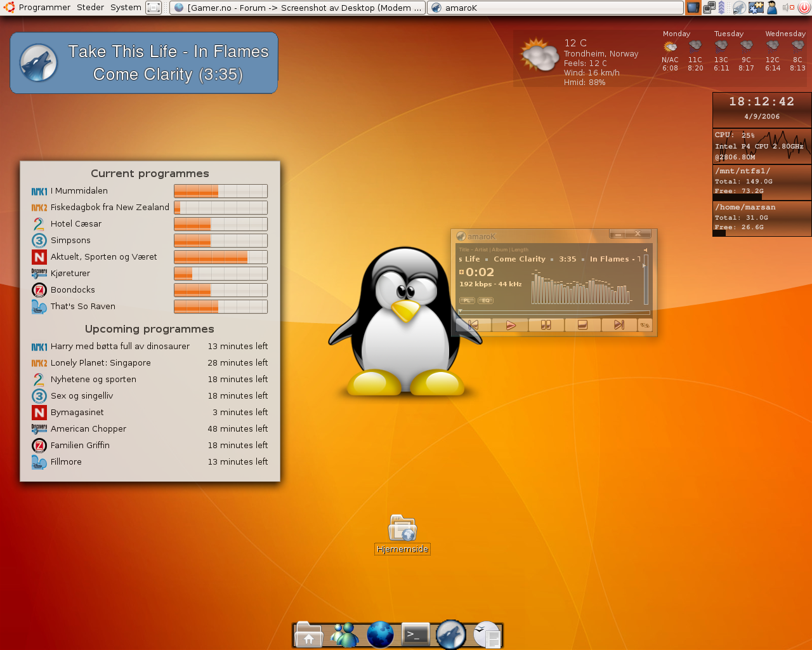Open the Programmer menu
The image size is (812, 650).
pyautogui.click(x=44, y=8)
